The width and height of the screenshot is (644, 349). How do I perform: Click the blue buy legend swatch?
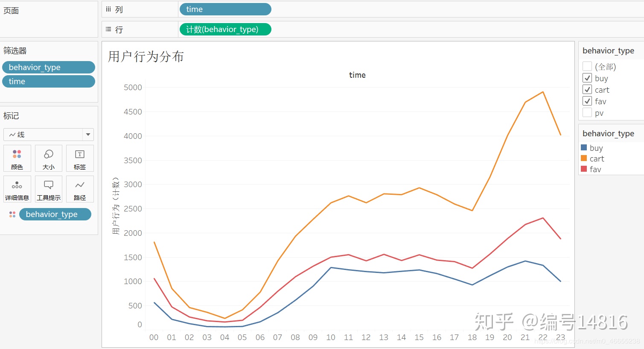coord(584,147)
